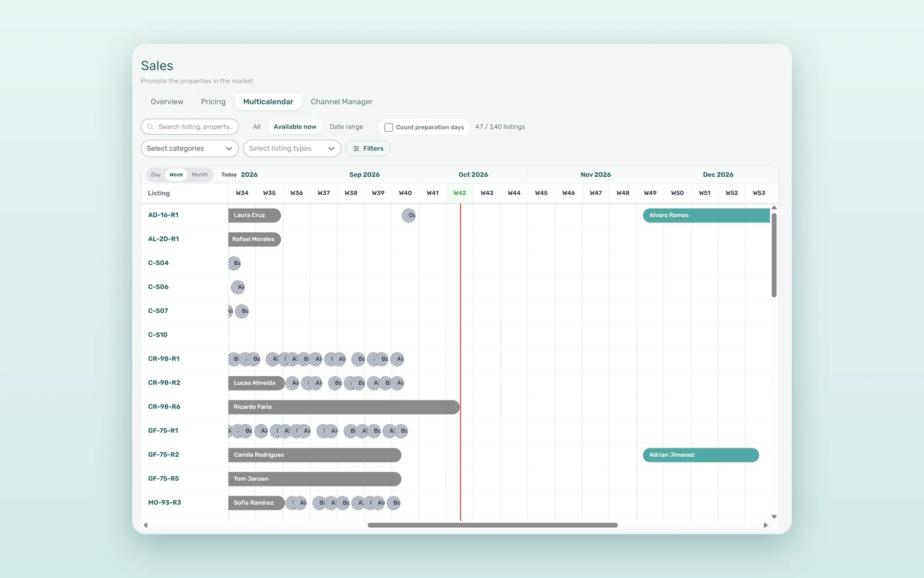The width and height of the screenshot is (924, 578).
Task: Open the Select categories dropdown
Action: 189,149
